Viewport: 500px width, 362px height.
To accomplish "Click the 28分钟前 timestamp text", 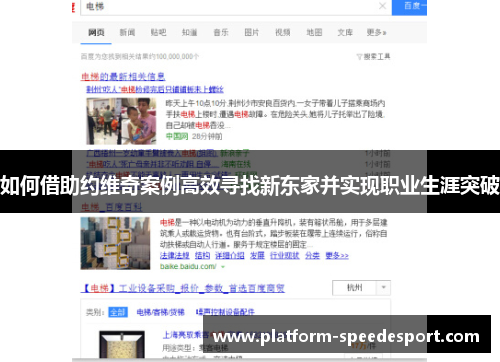I will [207, 136].
